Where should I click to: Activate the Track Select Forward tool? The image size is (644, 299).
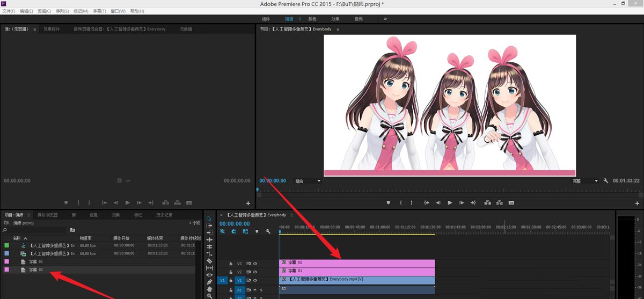(209, 226)
